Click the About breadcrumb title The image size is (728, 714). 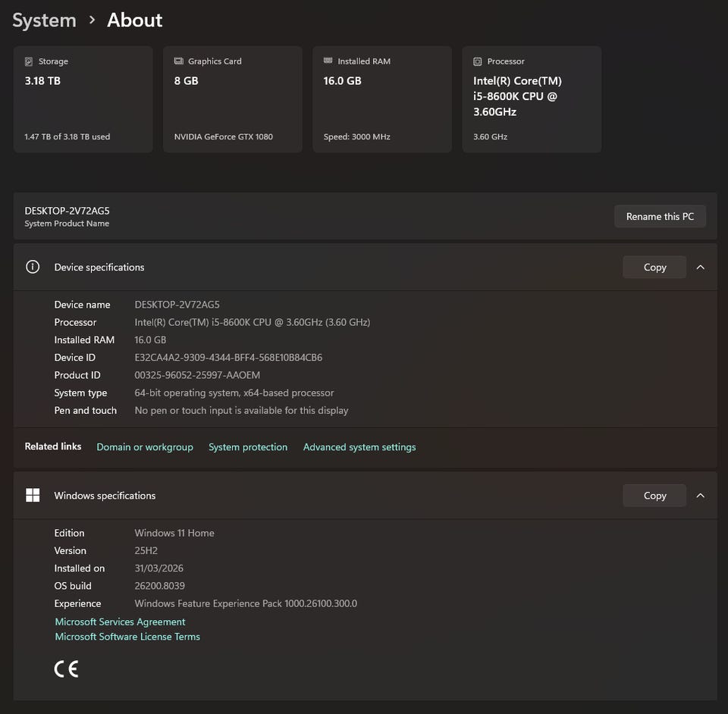[135, 20]
